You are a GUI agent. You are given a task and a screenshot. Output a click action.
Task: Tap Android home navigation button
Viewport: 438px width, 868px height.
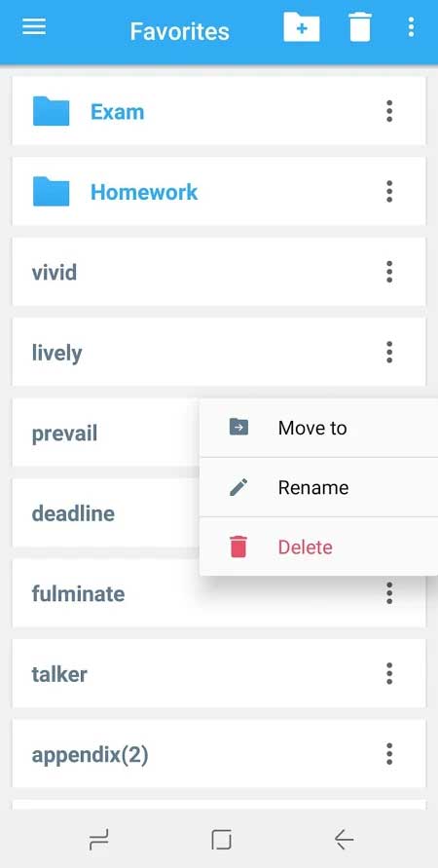click(221, 840)
